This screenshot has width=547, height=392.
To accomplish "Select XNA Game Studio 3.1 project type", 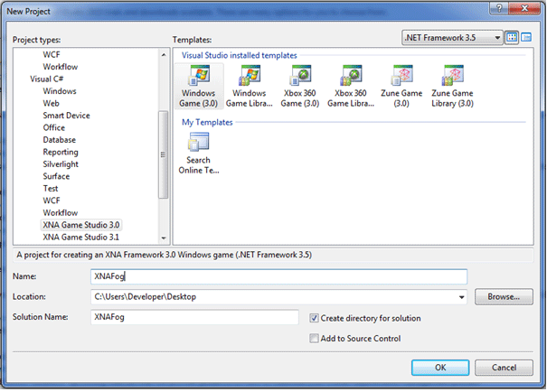I will [x=81, y=237].
